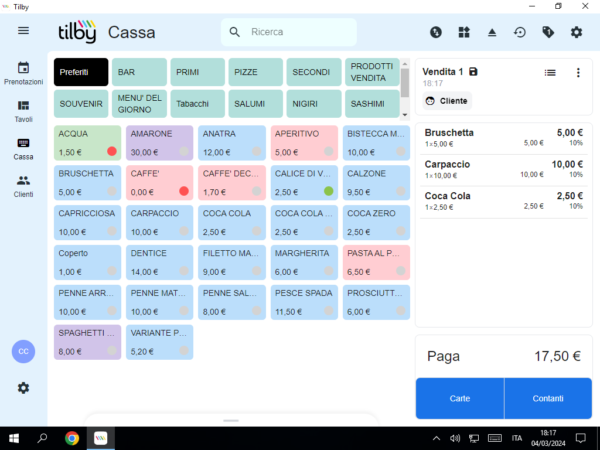Go to Tavoli in the sidebar

click(23, 110)
